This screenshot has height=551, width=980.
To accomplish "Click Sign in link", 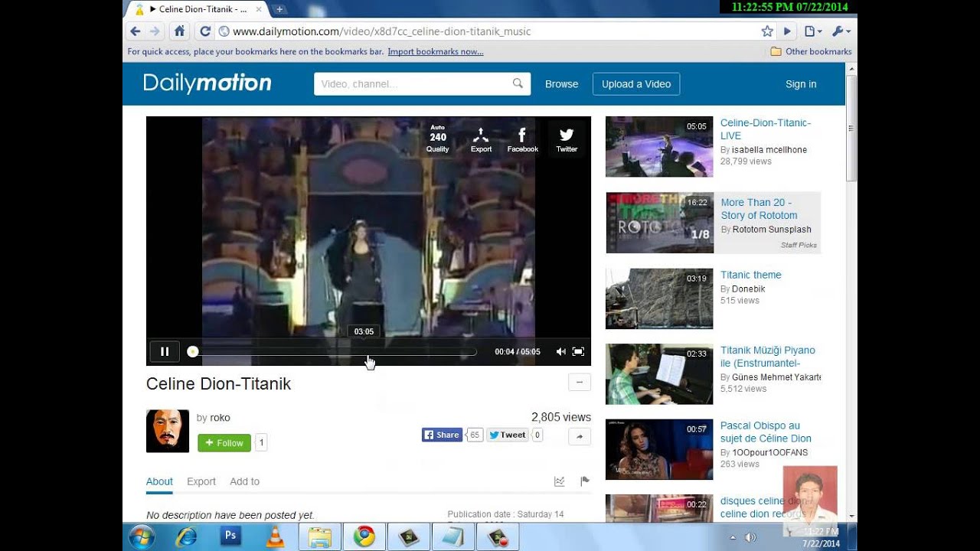I will (801, 84).
